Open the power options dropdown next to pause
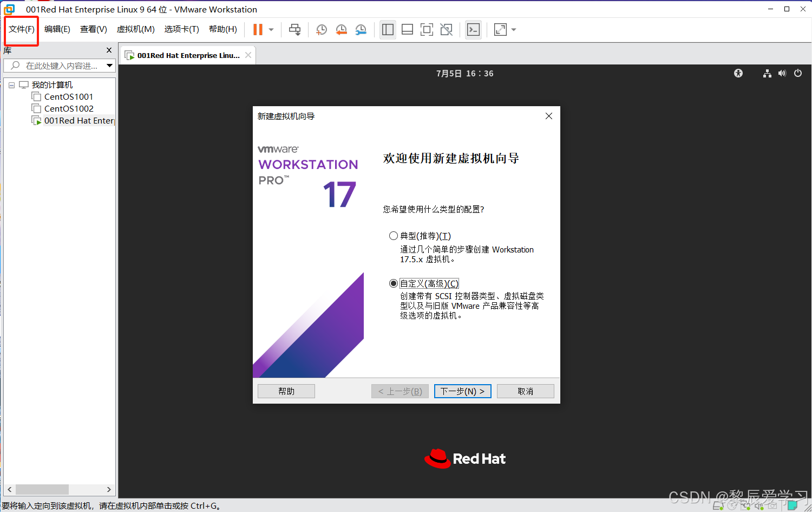The width and height of the screenshot is (812, 512). coord(271,30)
